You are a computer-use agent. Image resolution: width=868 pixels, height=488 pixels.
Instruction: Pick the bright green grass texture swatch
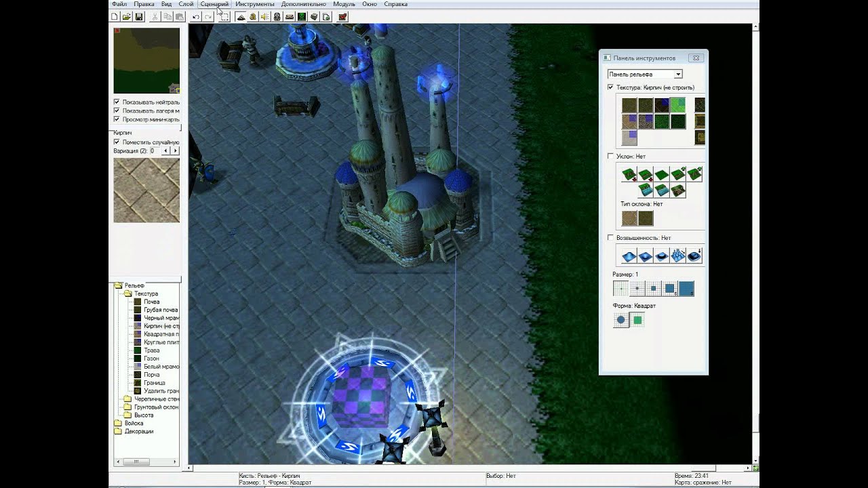point(678,105)
